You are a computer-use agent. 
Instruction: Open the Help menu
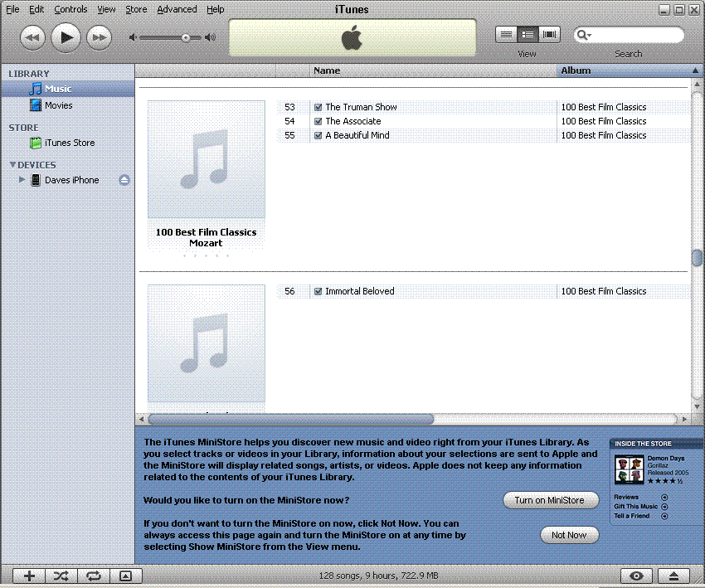[x=216, y=9]
